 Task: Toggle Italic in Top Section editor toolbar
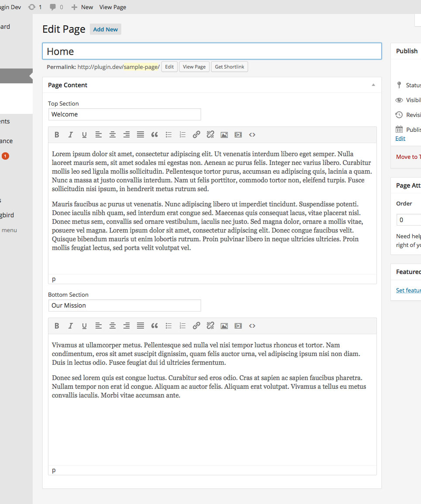tap(70, 135)
